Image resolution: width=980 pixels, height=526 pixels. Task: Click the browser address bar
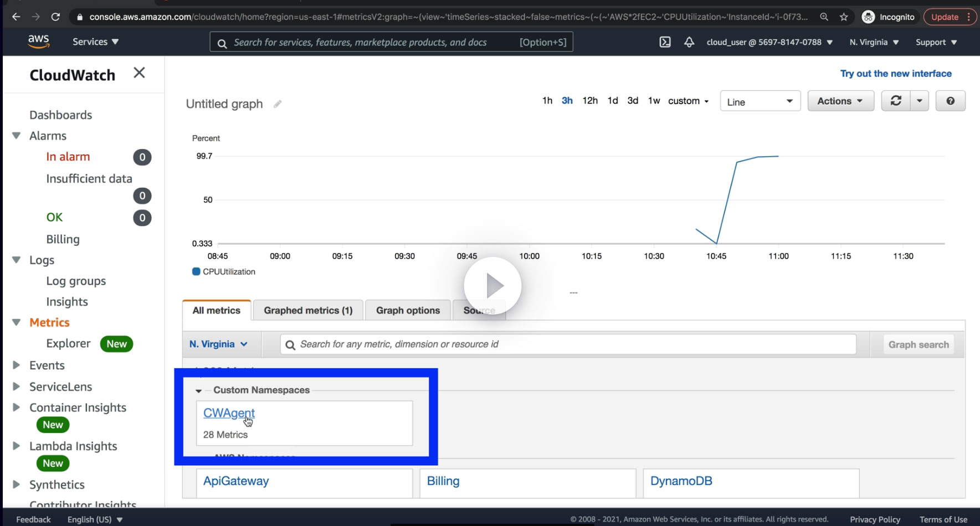[x=449, y=17]
